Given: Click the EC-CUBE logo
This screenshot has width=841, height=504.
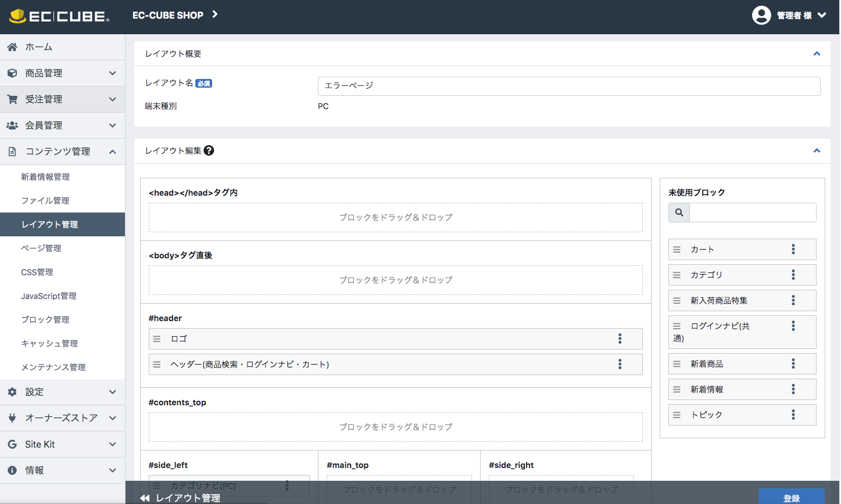Looking at the screenshot, I should click(x=59, y=16).
